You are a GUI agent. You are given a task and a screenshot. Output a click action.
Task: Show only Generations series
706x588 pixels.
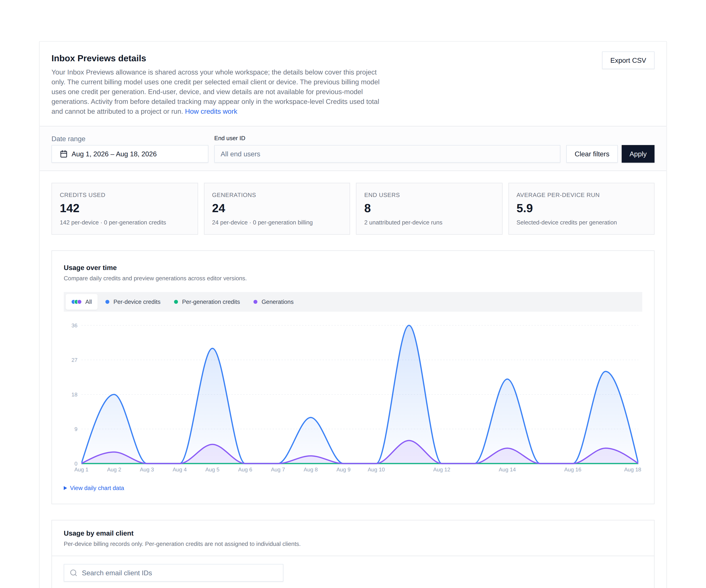(274, 302)
